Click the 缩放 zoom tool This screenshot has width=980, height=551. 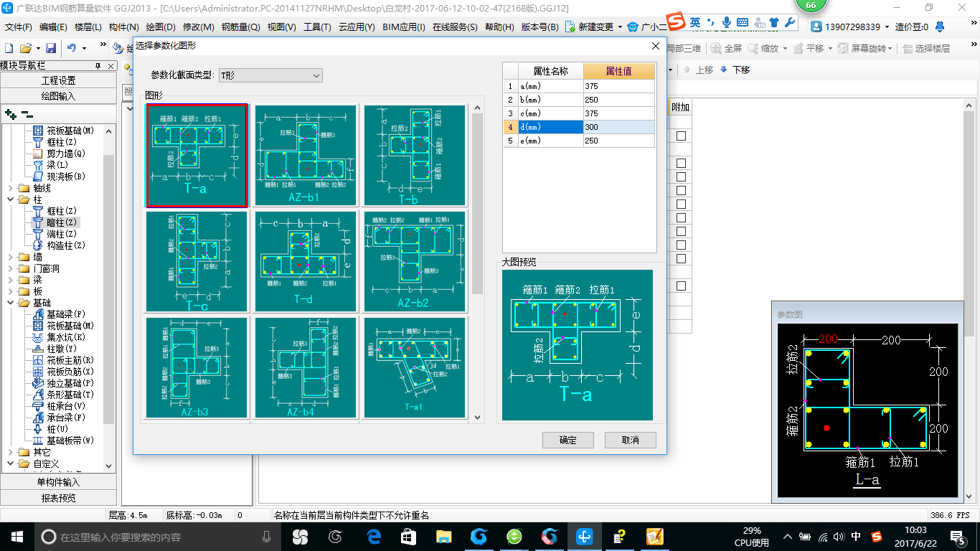pyautogui.click(x=763, y=48)
